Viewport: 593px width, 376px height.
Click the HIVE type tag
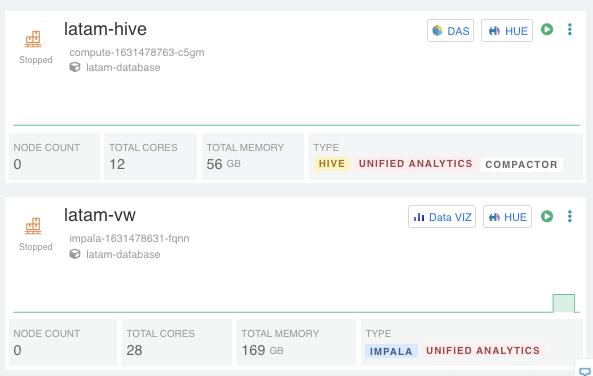point(332,164)
